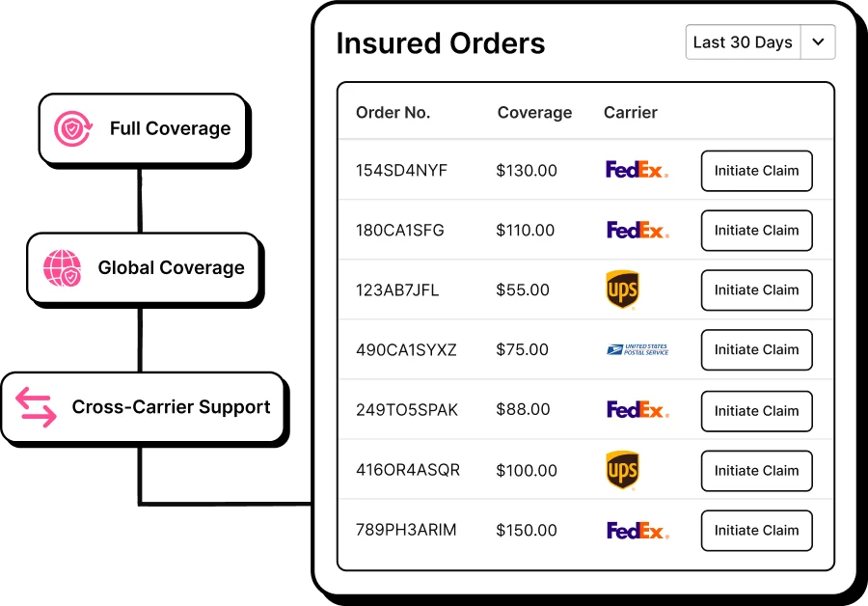Select order number 416OR4ASQR
Image resolution: width=868 pixels, height=606 pixels.
pyautogui.click(x=408, y=470)
